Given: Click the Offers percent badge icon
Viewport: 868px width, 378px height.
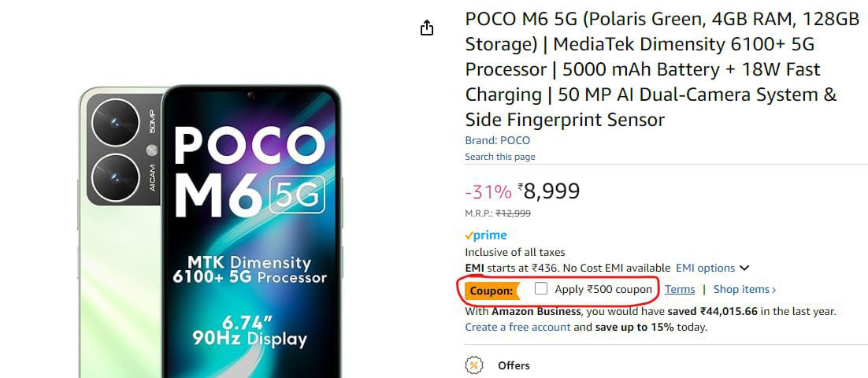Looking at the screenshot, I should coord(474,365).
